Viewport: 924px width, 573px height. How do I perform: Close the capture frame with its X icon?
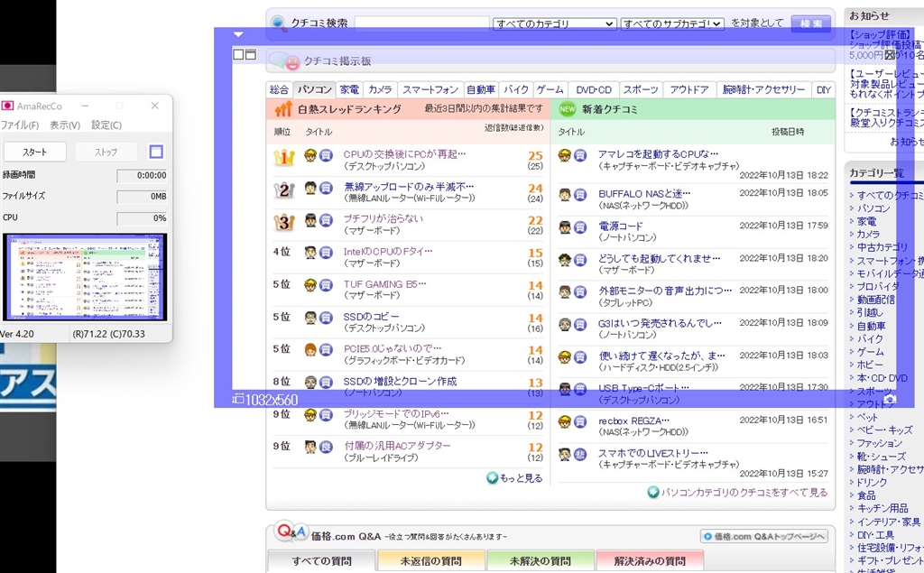[x=890, y=55]
